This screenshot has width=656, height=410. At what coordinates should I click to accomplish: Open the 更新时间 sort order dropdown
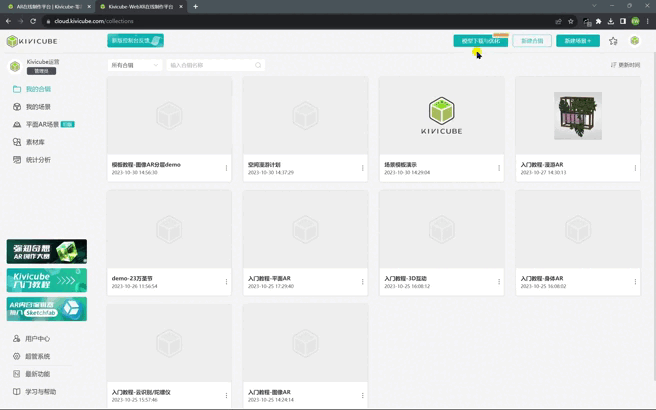tap(626, 65)
